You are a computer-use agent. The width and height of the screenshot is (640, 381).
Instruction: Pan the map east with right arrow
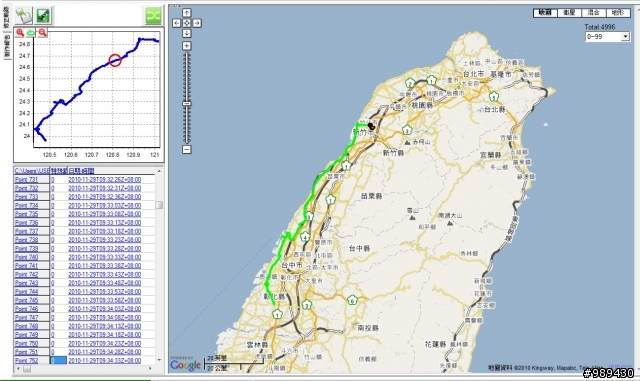pyautogui.click(x=197, y=23)
